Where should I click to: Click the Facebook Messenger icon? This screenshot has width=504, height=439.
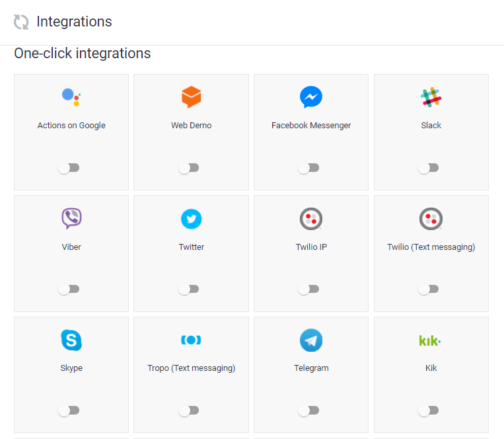(x=311, y=97)
